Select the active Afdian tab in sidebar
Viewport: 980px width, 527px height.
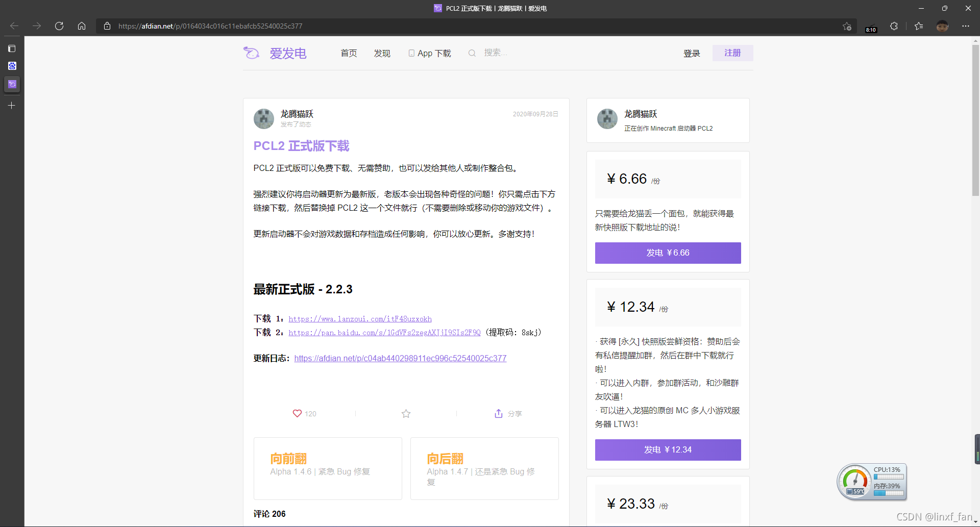click(x=12, y=84)
